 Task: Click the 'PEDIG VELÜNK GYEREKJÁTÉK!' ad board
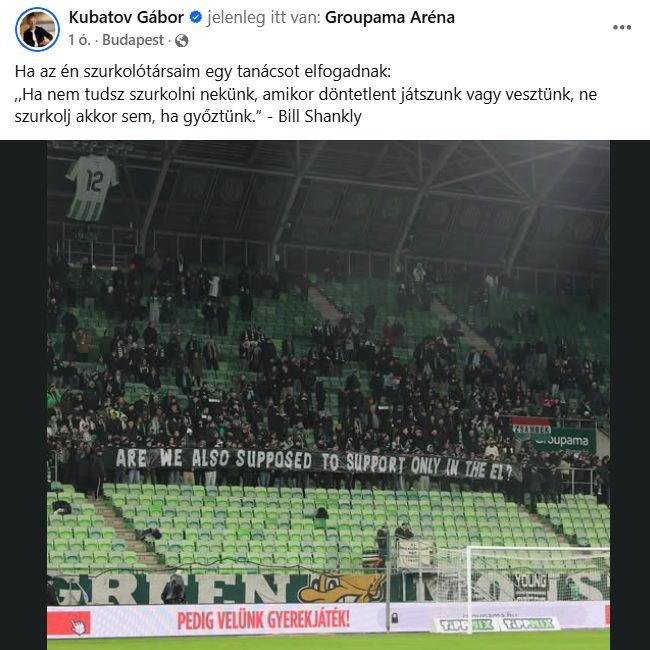pyautogui.click(x=263, y=620)
